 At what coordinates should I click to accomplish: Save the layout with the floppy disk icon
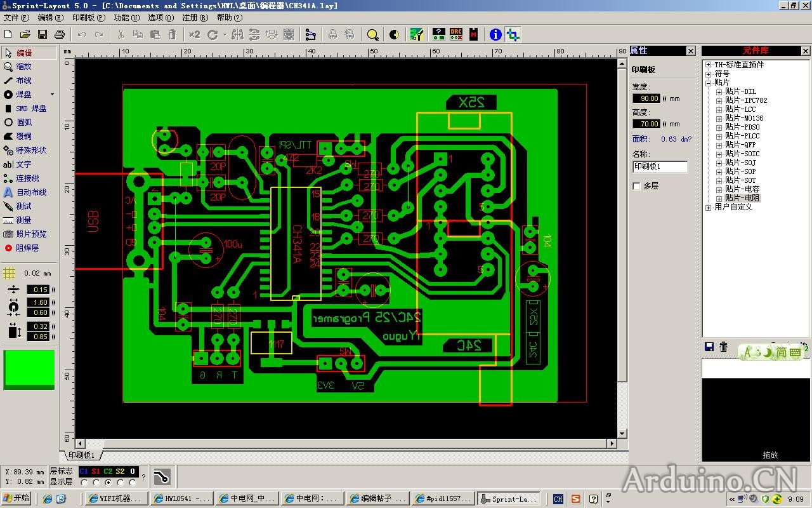pos(43,34)
